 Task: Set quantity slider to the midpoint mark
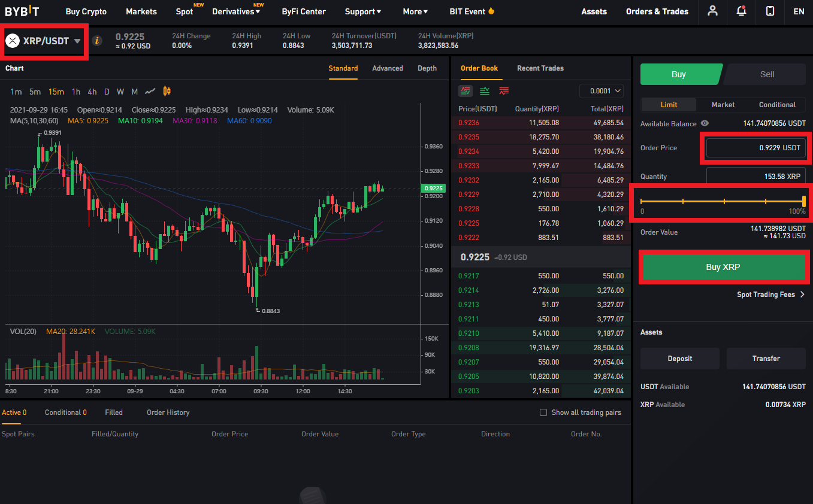(724, 201)
